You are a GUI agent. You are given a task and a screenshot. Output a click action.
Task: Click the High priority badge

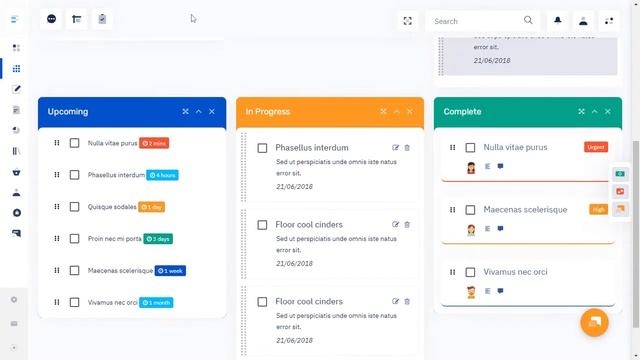pyautogui.click(x=598, y=209)
